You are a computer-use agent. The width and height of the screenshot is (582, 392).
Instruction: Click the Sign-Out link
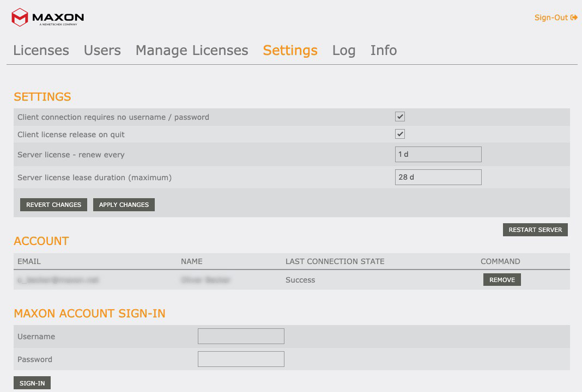(x=551, y=17)
